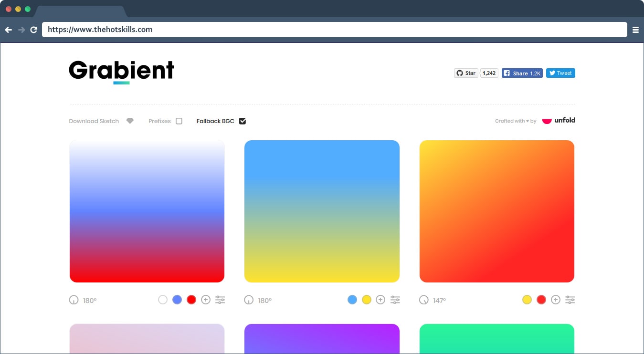
Task: Select white swatch of first gradient
Action: (163, 300)
